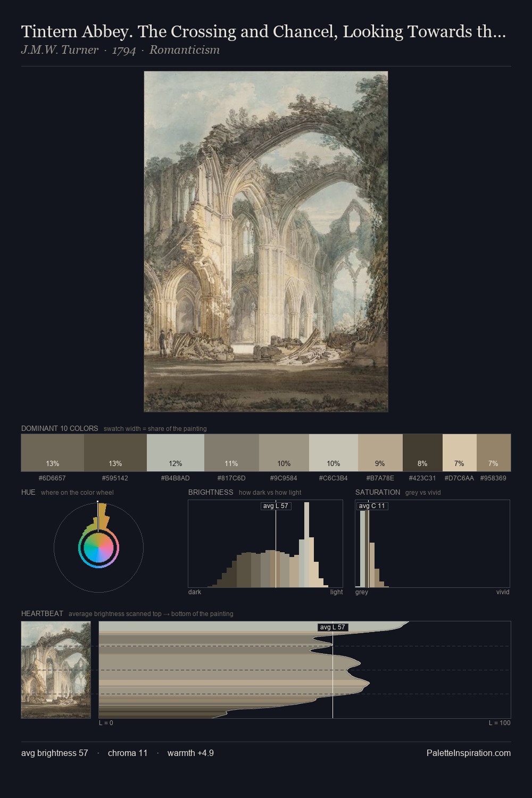This screenshot has height=798, width=532.
Task: Click the 'vivid' axis label under saturation chart
Action: (x=503, y=592)
